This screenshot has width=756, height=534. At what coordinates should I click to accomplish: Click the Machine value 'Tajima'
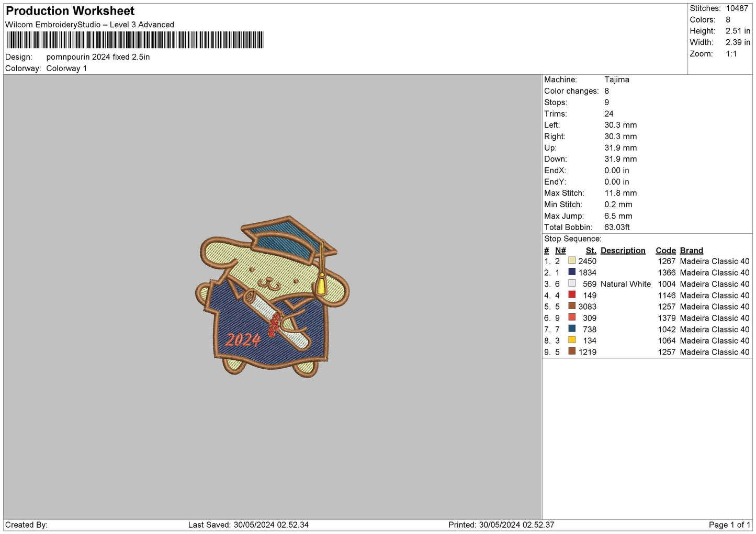(x=617, y=79)
